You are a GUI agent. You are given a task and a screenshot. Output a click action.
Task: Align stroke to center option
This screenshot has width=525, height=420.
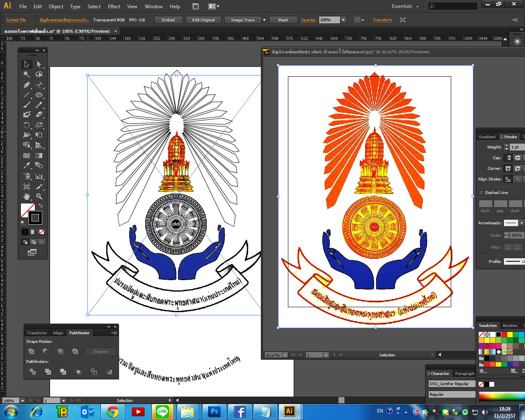508,179
